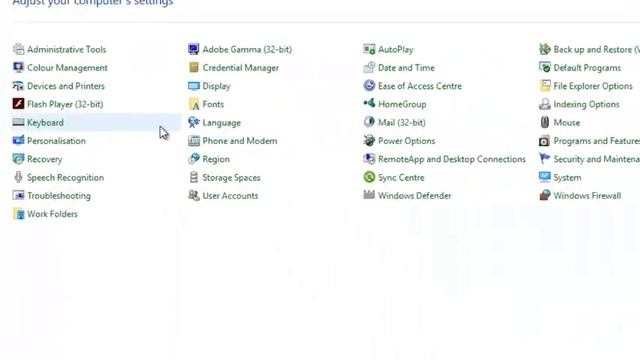Open Flash Player (32-bit) link
Viewport: 640px width, 360px height.
point(65,104)
